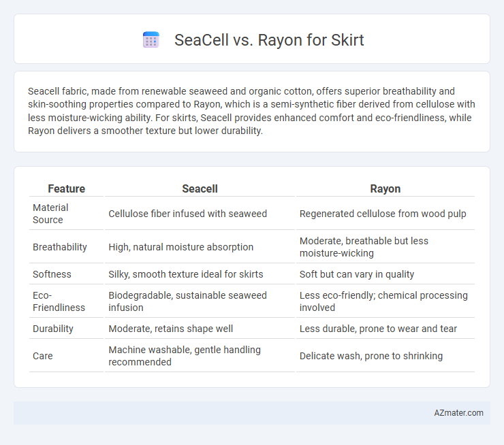
Task: Click the table grid icon beside the title
Action: pyautogui.click(x=151, y=40)
